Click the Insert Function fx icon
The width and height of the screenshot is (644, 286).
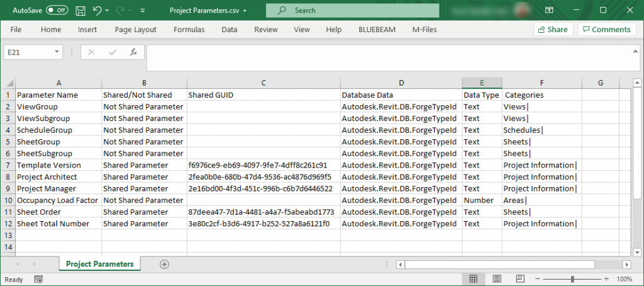pos(133,52)
